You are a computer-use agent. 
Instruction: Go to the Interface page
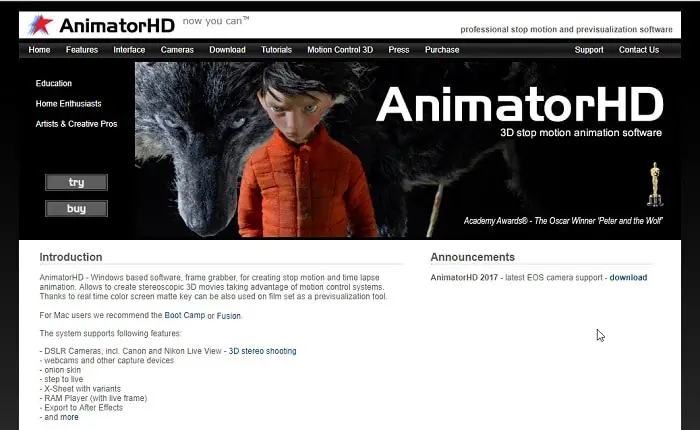[129, 50]
